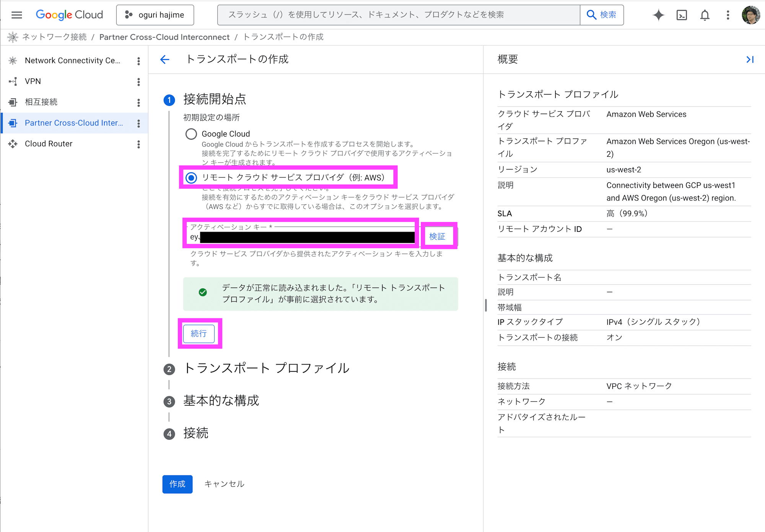Click the 検証 verification link

click(x=438, y=236)
